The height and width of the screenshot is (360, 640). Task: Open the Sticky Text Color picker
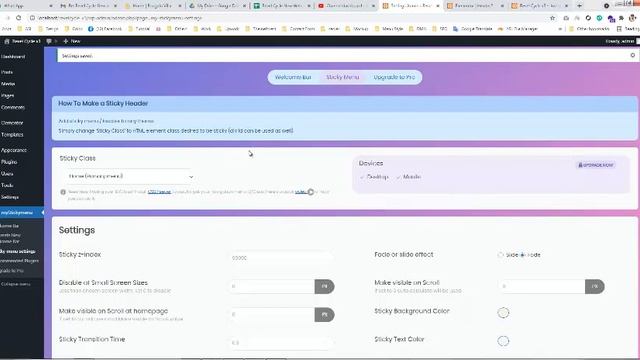point(503,341)
